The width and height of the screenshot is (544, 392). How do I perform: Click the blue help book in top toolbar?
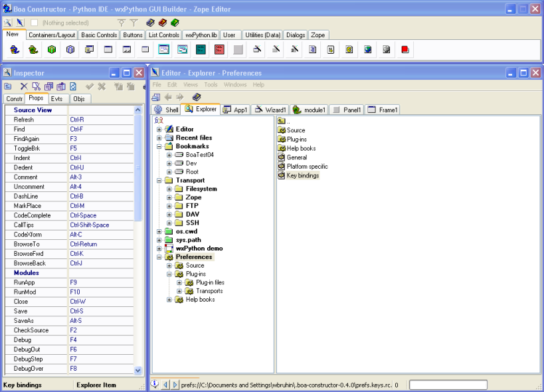click(151, 23)
